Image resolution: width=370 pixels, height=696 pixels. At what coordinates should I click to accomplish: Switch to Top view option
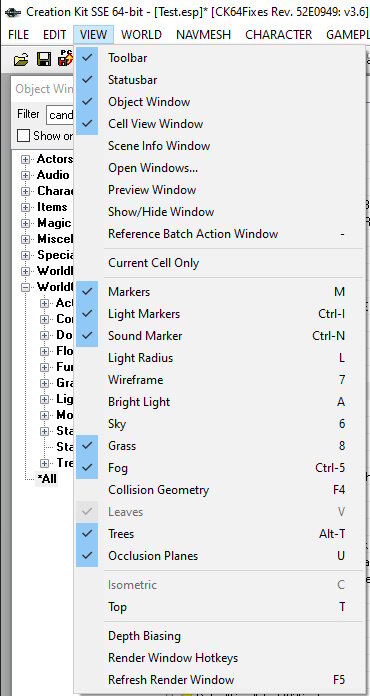point(220,607)
